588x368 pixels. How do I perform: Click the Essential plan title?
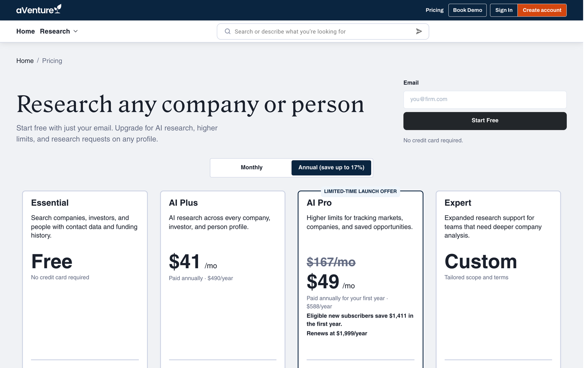pyautogui.click(x=50, y=203)
